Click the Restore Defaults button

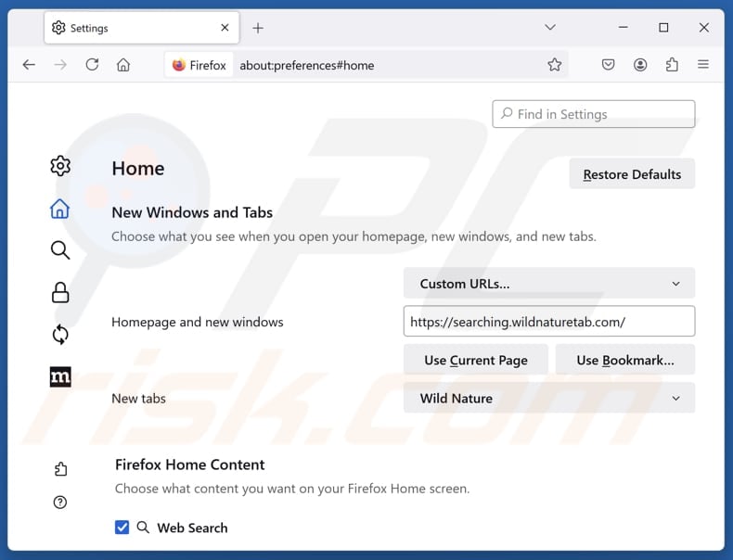point(632,174)
